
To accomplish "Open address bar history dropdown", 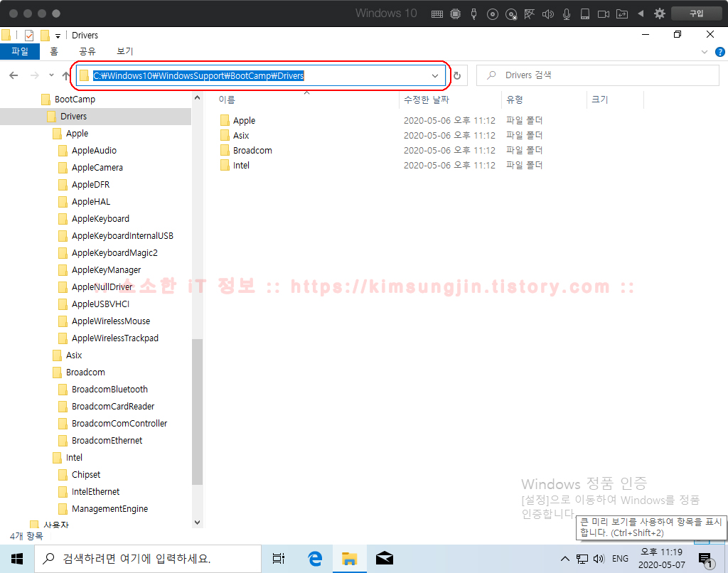I will pyautogui.click(x=435, y=75).
